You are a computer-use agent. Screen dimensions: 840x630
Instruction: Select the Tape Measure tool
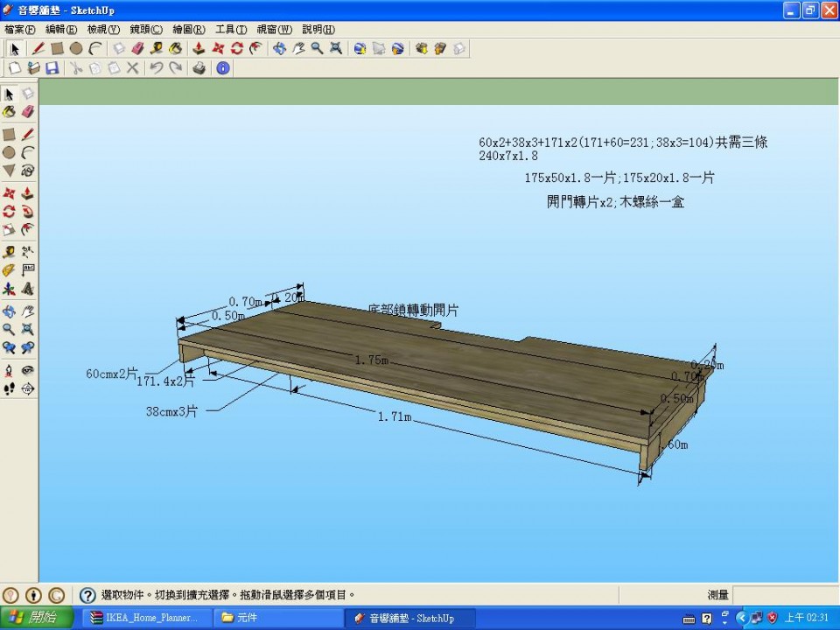pos(9,251)
